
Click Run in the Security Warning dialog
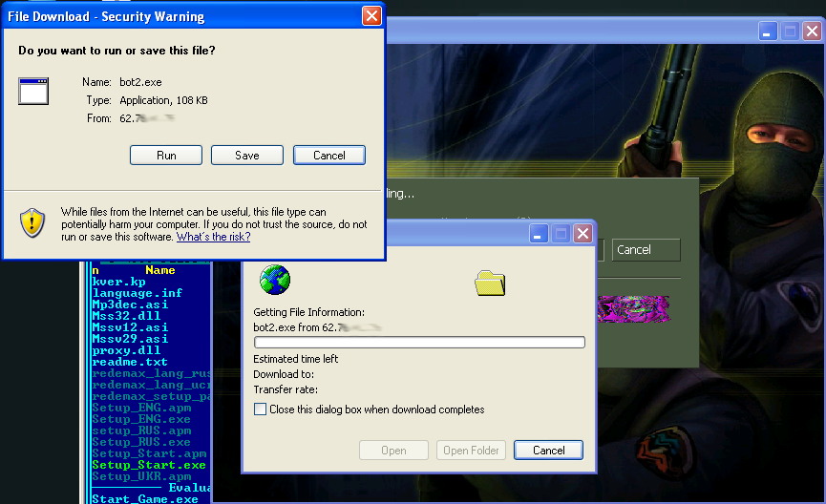pyautogui.click(x=166, y=156)
